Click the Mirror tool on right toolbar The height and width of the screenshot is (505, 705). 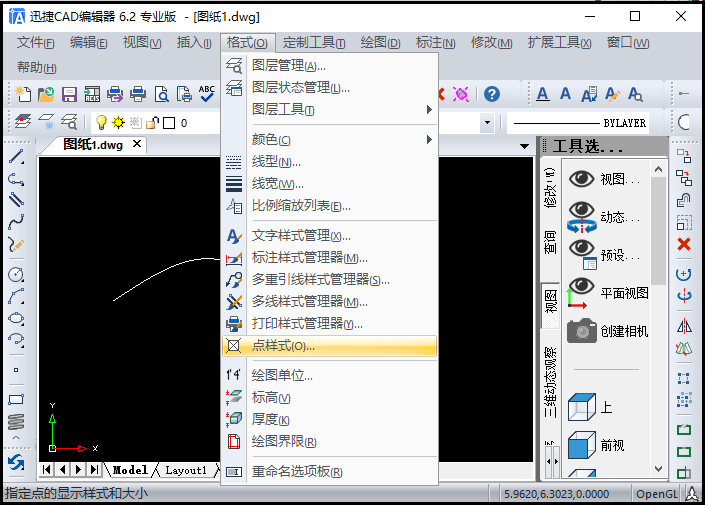click(x=684, y=326)
